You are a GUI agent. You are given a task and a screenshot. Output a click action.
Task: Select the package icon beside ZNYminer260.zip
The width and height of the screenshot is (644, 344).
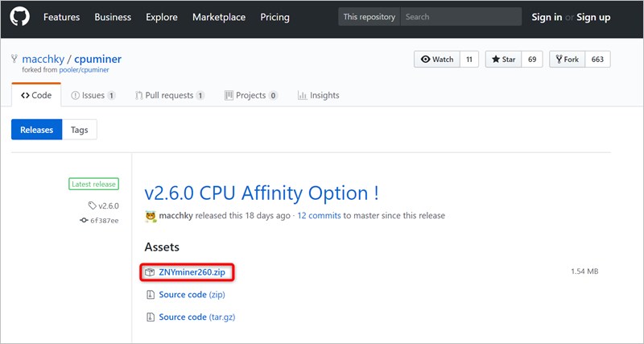click(150, 272)
